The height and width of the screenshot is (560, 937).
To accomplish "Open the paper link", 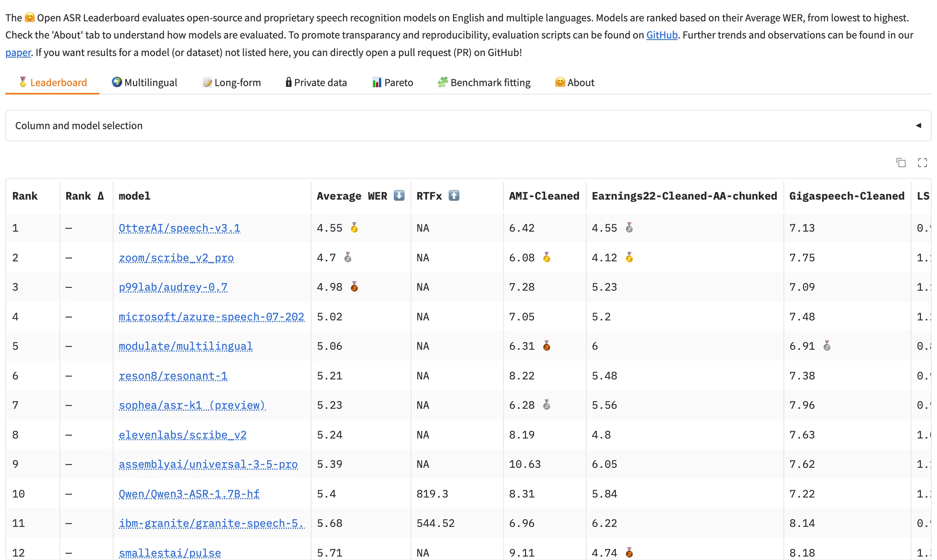I will 18,53.
